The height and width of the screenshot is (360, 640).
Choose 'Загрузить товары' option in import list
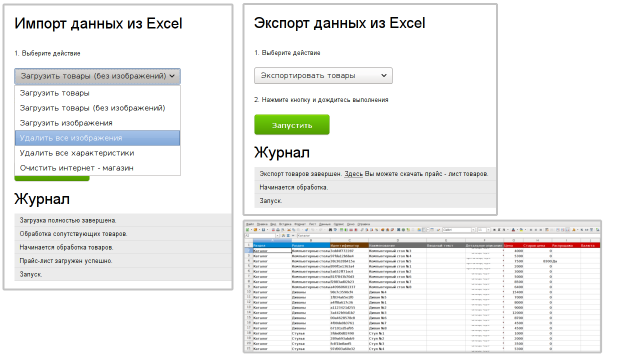(x=97, y=93)
